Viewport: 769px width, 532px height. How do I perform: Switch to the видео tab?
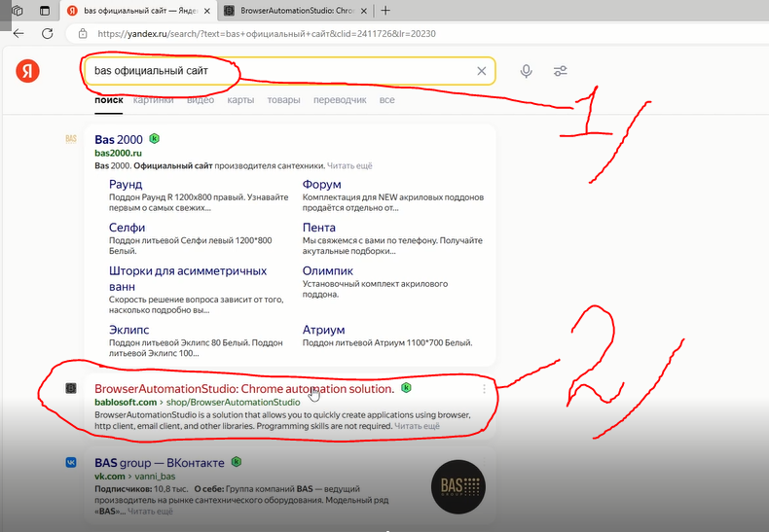pos(201,100)
